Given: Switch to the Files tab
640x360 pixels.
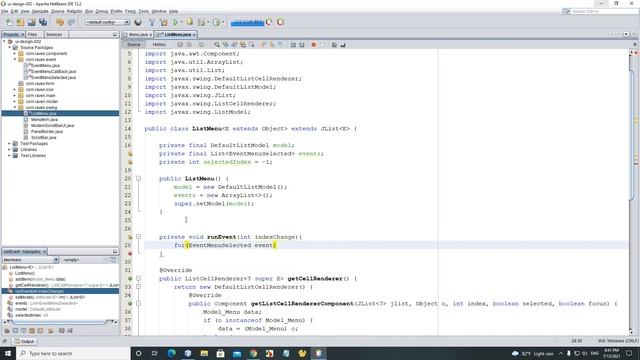Looking at the screenshot, I should click(33, 35).
